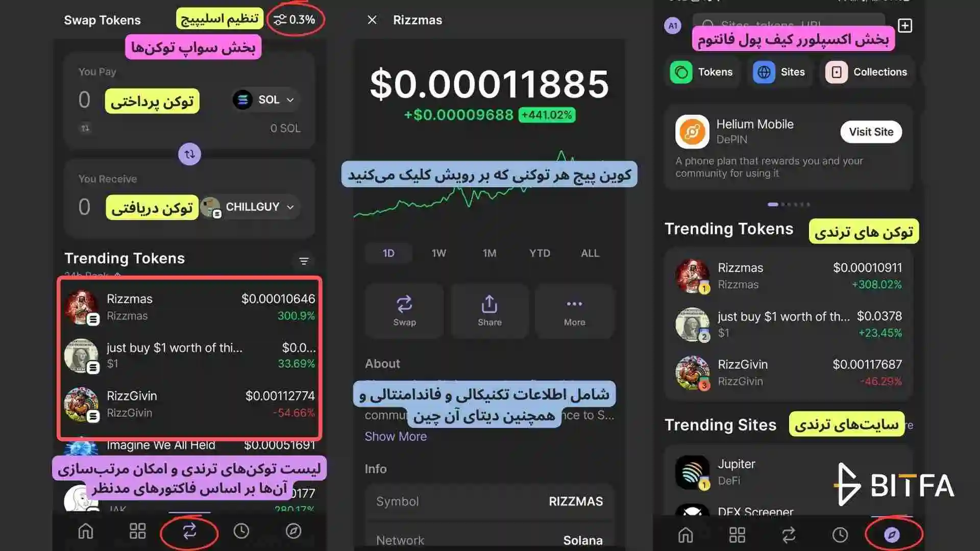Click the History clock icon in bottom navigation
Viewport: 980px width, 551px height.
pos(241,531)
